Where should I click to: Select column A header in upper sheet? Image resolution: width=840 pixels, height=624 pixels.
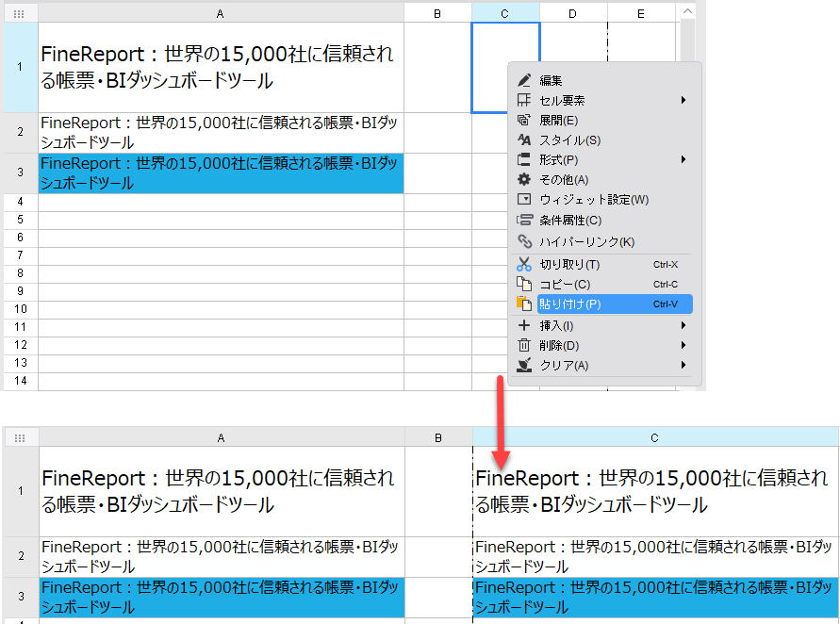coord(221,14)
